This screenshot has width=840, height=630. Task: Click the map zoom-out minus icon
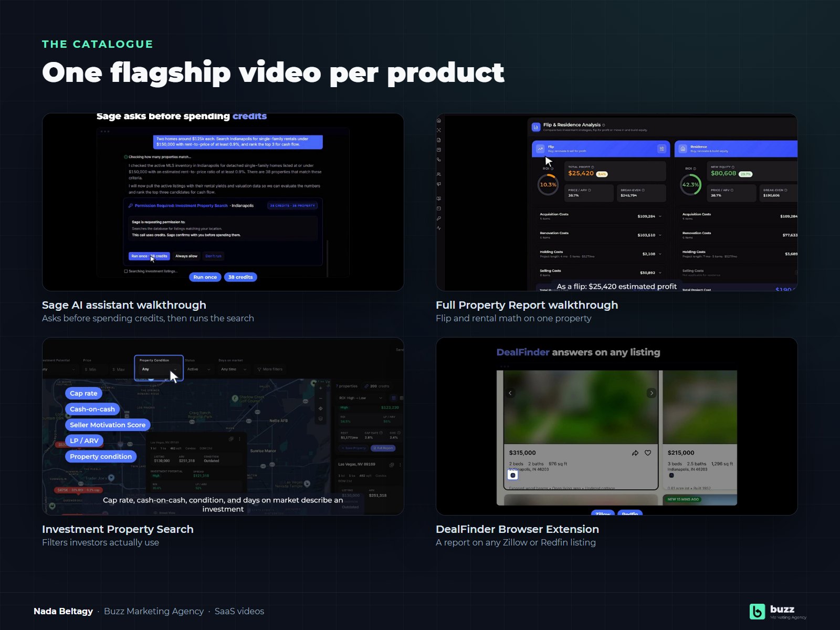point(320,398)
